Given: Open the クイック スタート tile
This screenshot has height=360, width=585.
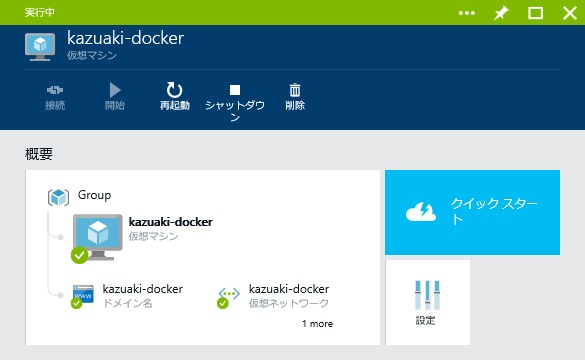Looking at the screenshot, I should (x=472, y=212).
